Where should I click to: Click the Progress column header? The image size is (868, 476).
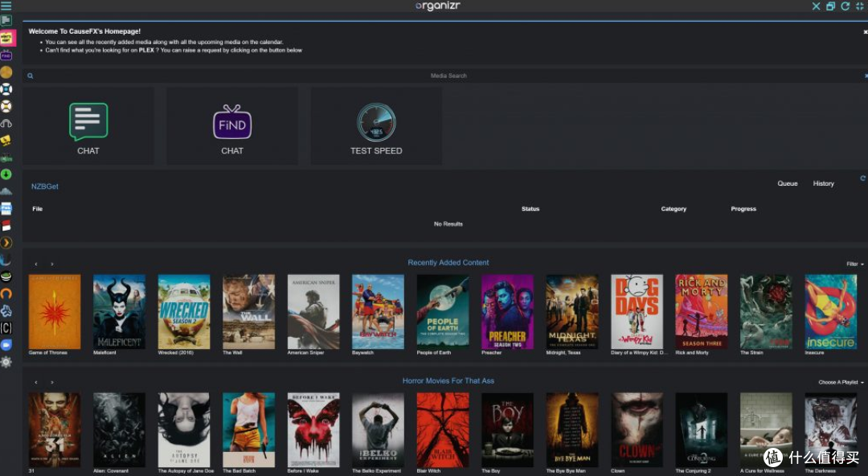(743, 209)
